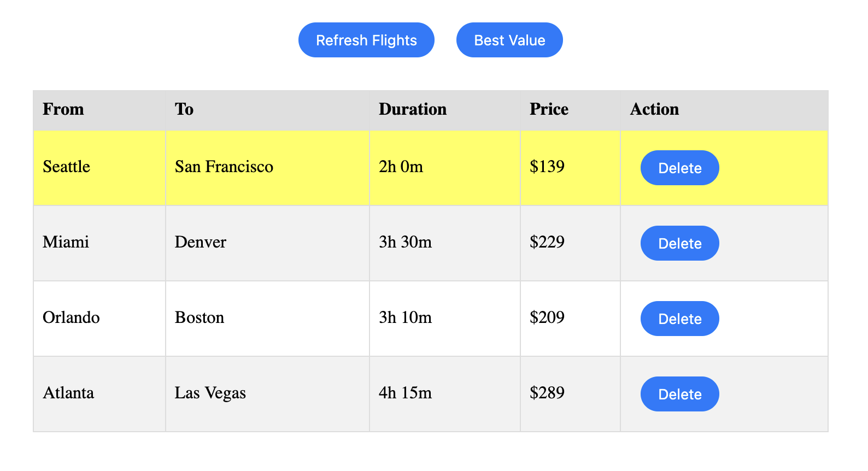
Task: Click the $139 price cell
Action: pos(547,167)
